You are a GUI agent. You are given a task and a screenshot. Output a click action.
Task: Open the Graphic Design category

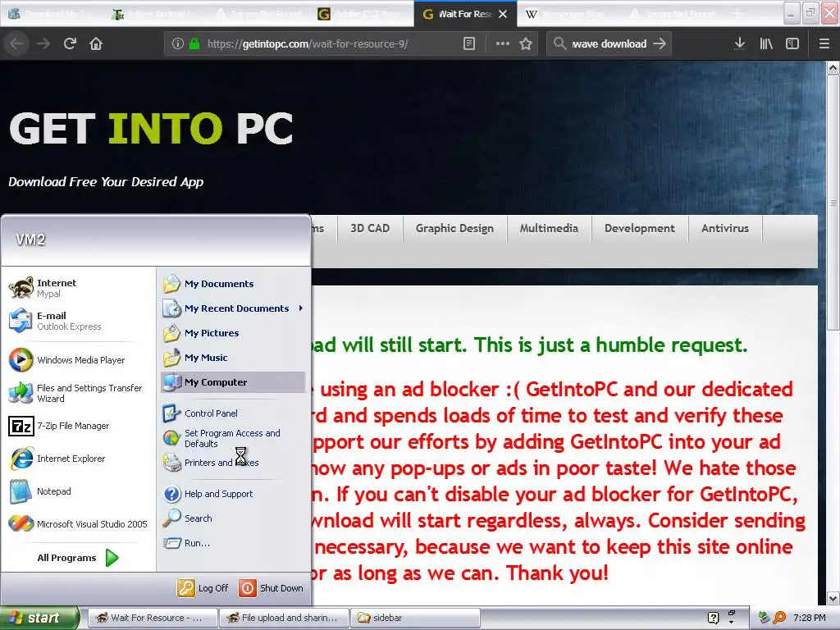[454, 228]
